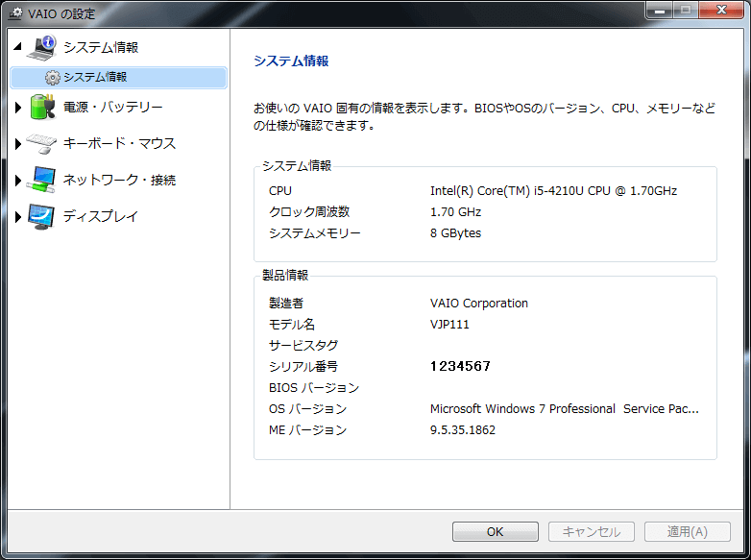Close the VAIO の設定 window
The image size is (751, 560).
(722, 10)
